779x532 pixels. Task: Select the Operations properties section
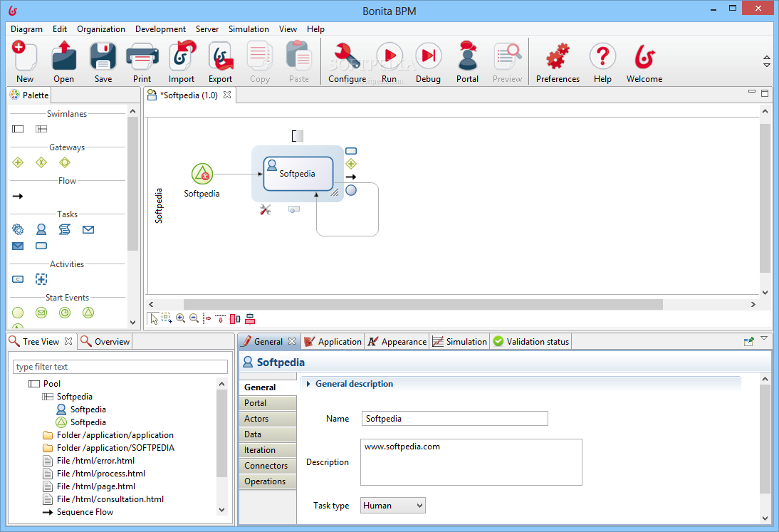pyautogui.click(x=268, y=481)
